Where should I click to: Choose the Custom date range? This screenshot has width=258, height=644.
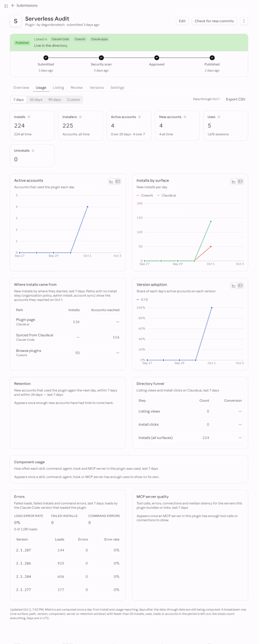(x=73, y=100)
